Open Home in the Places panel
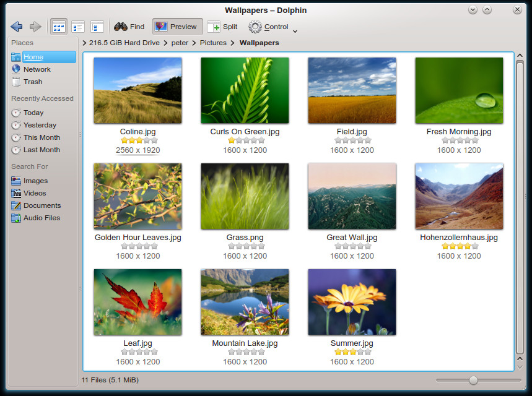 click(x=33, y=57)
